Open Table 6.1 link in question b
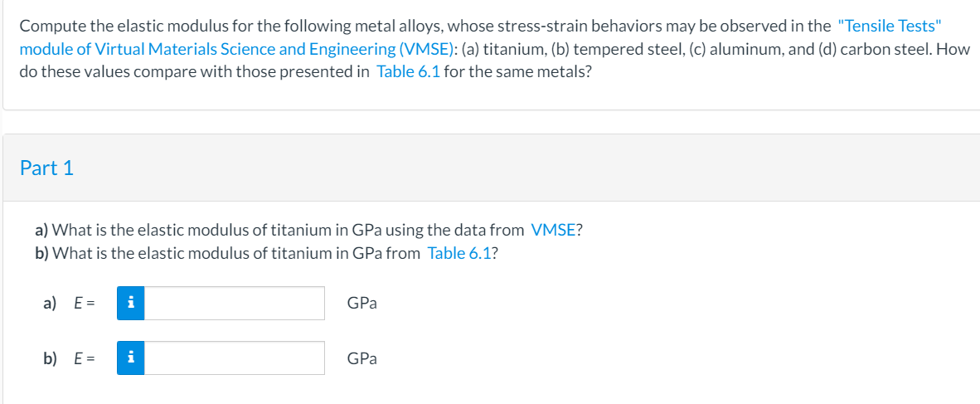 tap(458, 254)
